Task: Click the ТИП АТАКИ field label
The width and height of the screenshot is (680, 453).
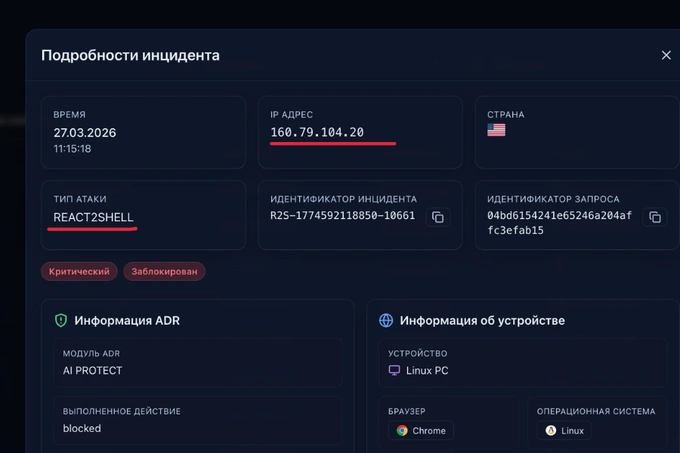Action: (80, 199)
